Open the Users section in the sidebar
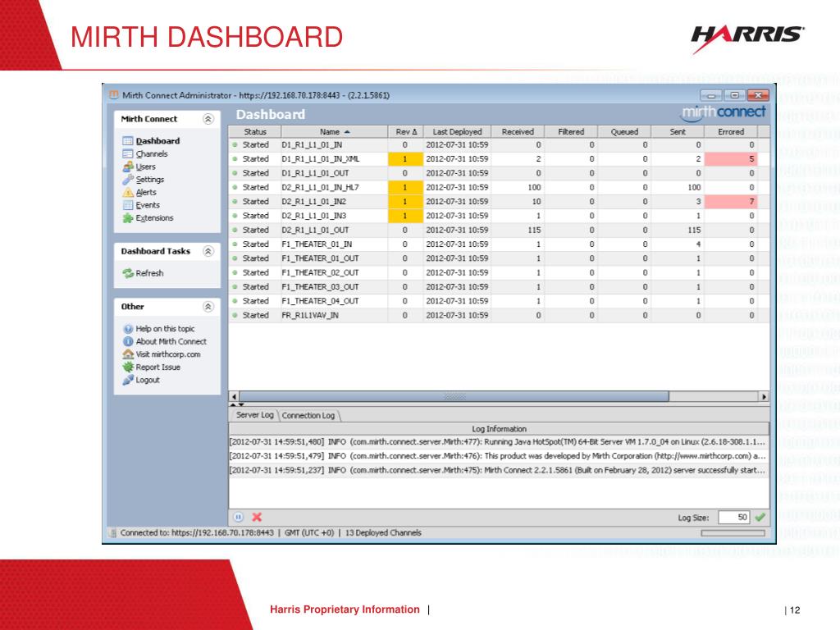 pos(139,167)
